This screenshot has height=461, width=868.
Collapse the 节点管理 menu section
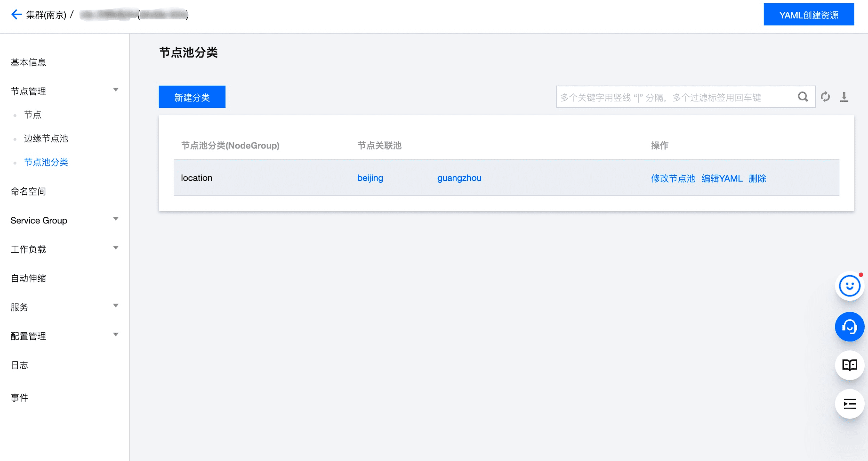(x=116, y=90)
